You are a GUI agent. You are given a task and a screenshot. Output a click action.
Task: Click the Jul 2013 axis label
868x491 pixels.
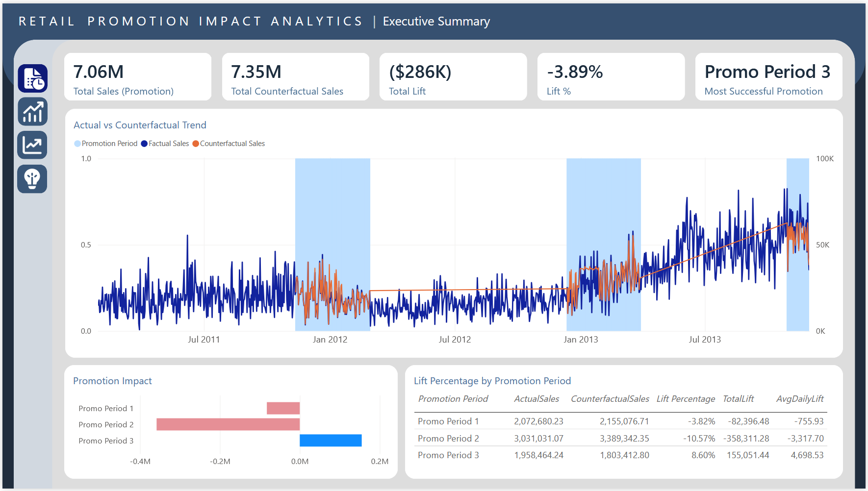tap(705, 340)
